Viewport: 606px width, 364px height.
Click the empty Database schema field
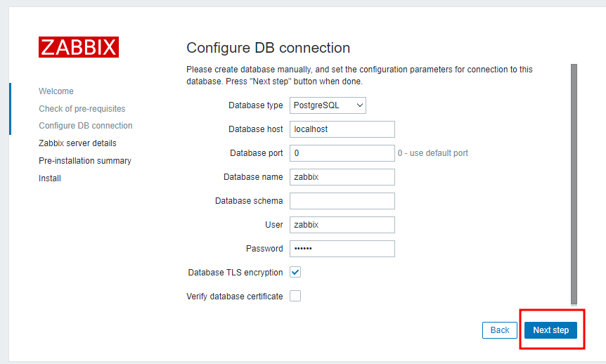[342, 201]
